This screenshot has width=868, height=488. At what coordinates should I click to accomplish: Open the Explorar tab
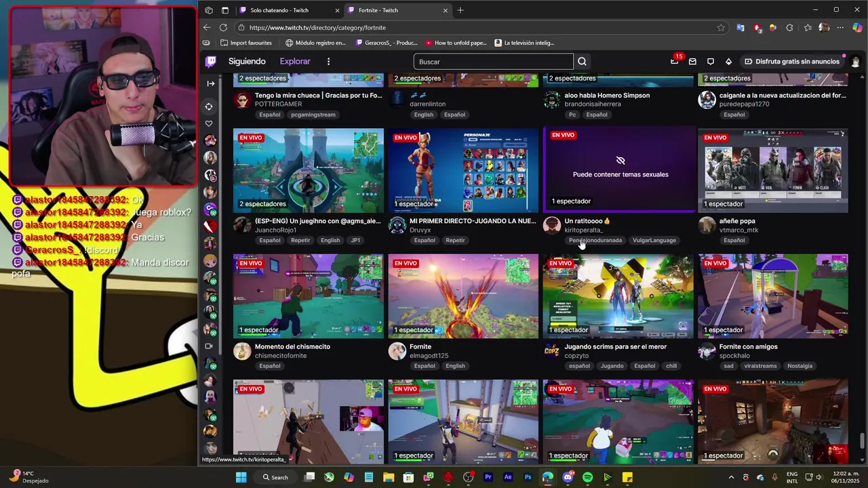pos(295,61)
